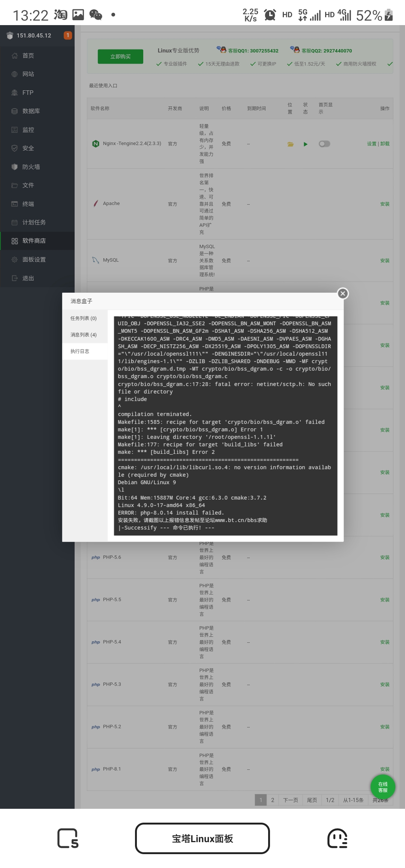Click the 在线客服 online support bubble
405x868 pixels.
383,787
